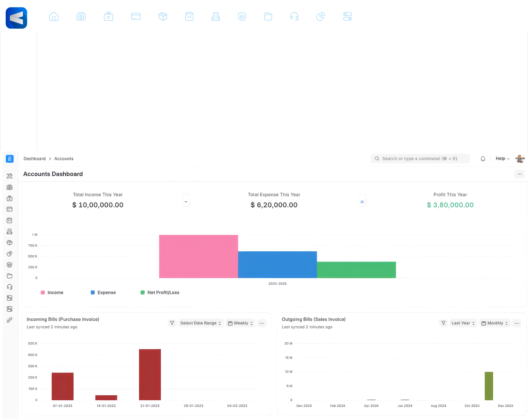Open the headset support icon in the left sidebar

click(10, 287)
